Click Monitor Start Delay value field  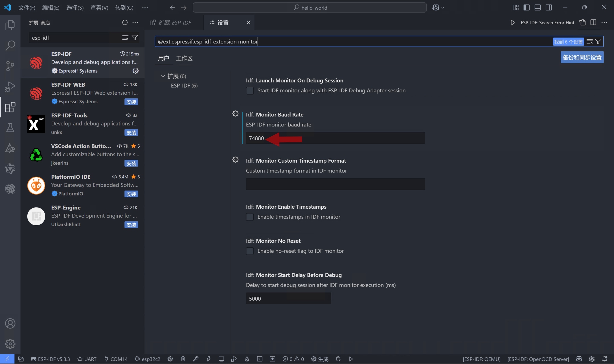pyautogui.click(x=288, y=299)
